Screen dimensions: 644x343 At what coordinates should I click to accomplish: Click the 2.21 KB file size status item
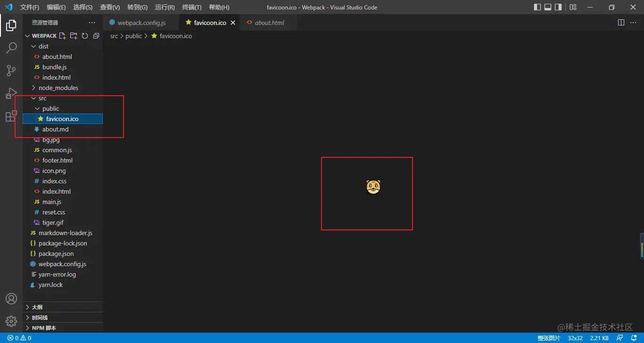pyautogui.click(x=599, y=338)
